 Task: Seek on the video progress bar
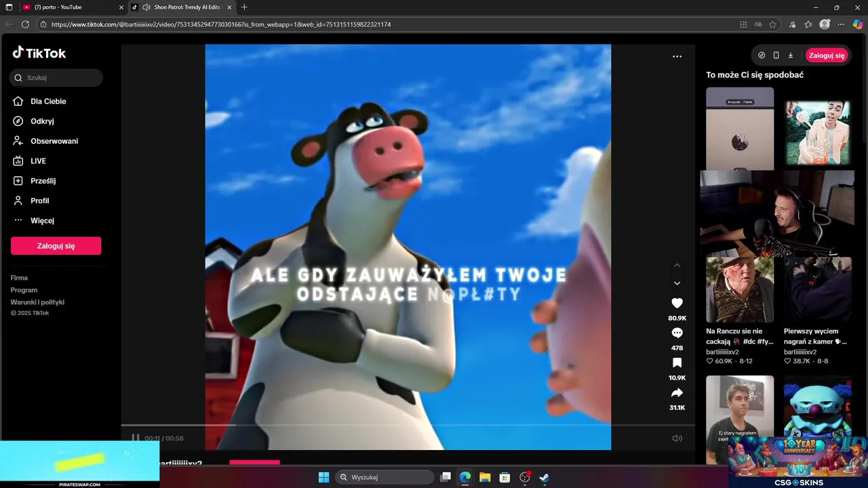coord(408,426)
